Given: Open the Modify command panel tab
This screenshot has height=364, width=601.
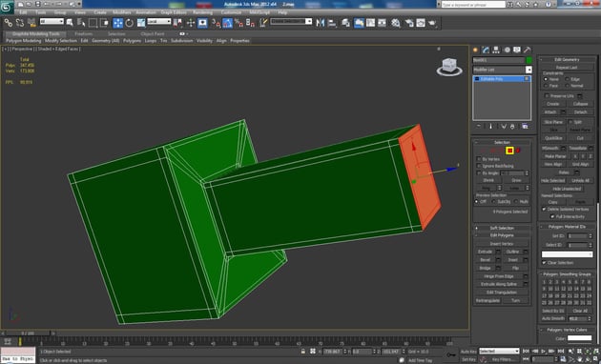Looking at the screenshot, I should [x=486, y=50].
